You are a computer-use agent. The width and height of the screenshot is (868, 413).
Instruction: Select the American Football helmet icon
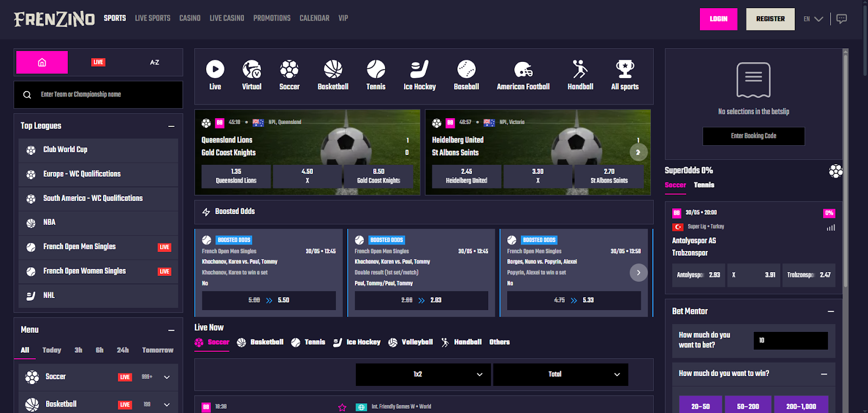click(524, 69)
